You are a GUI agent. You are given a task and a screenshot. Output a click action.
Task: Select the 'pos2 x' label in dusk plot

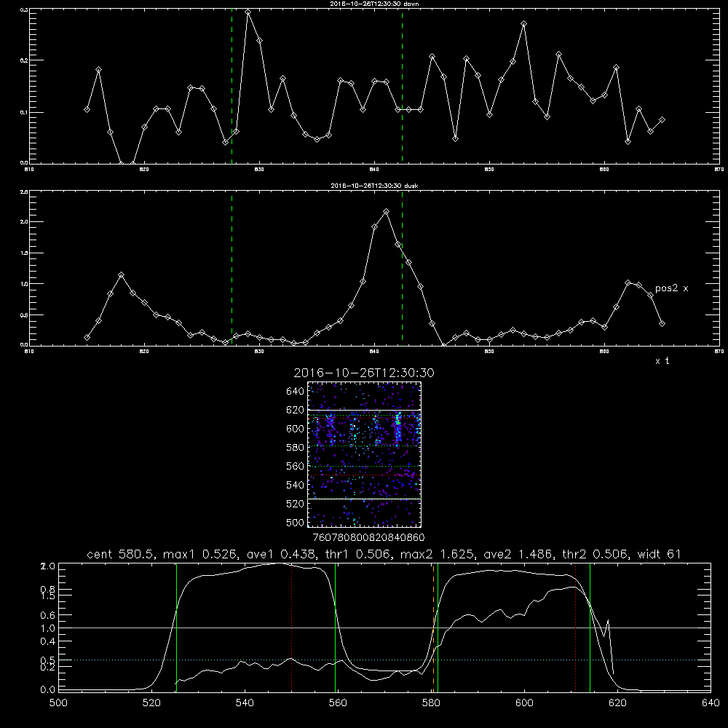[x=671, y=288]
